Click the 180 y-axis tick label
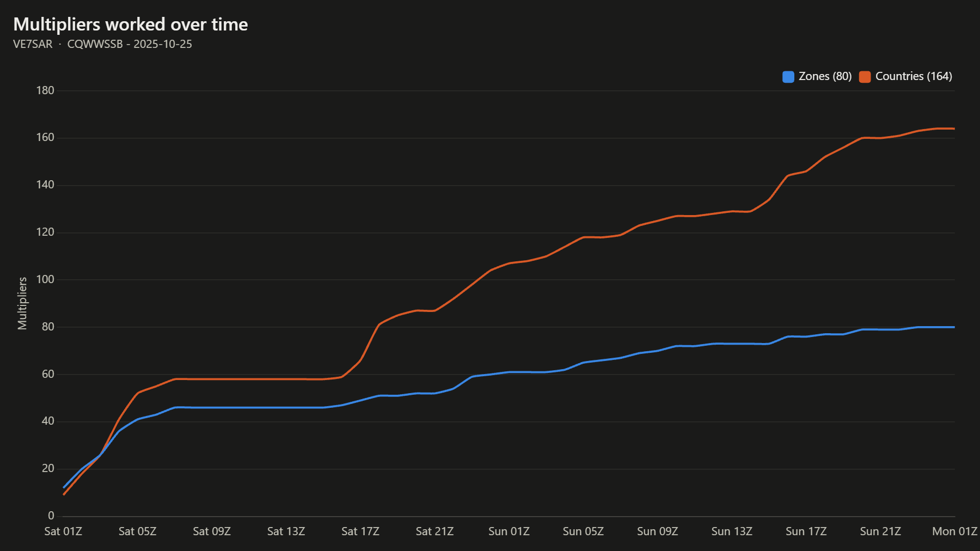 click(x=45, y=90)
